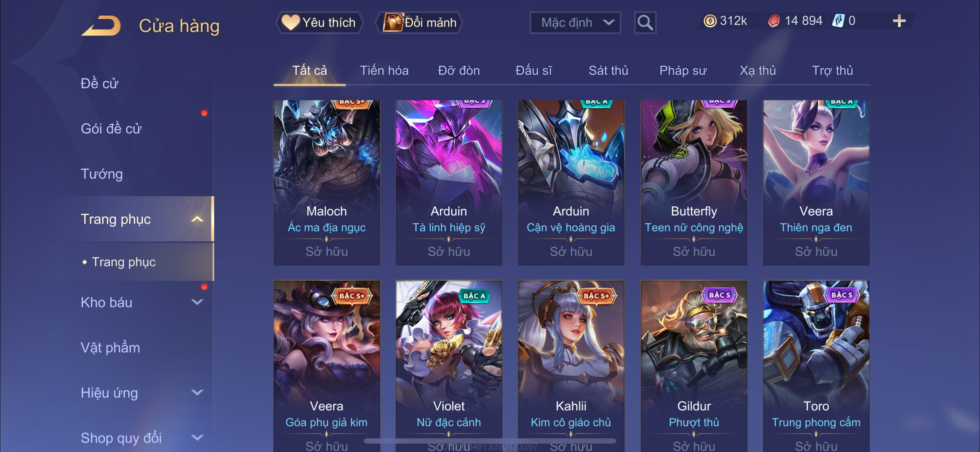Select Maloch Ác ma địa ngục skin card
Viewport: 980px width, 452px height.
click(x=326, y=183)
